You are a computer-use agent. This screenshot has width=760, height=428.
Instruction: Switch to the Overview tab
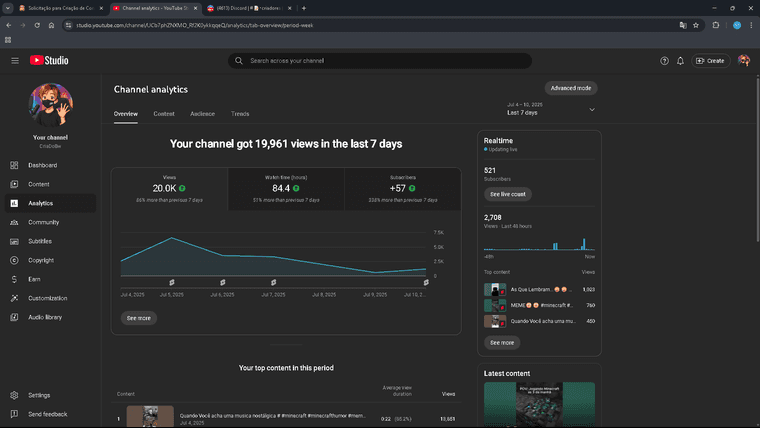(126, 114)
